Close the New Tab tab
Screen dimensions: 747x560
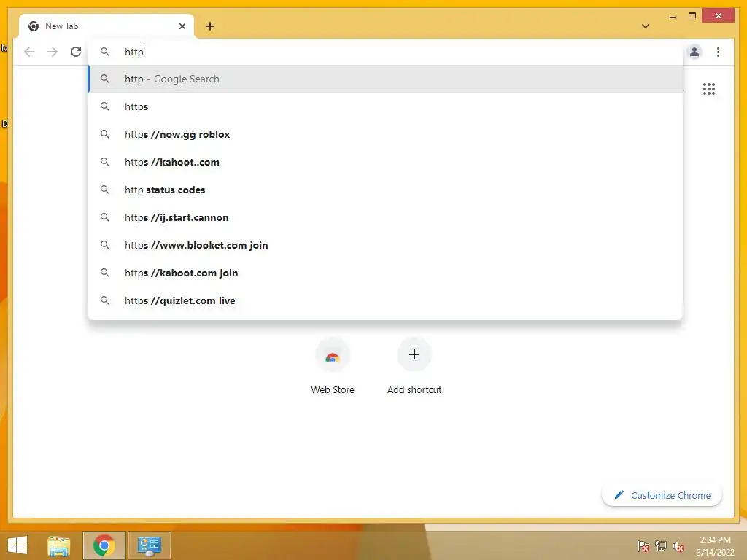(182, 26)
